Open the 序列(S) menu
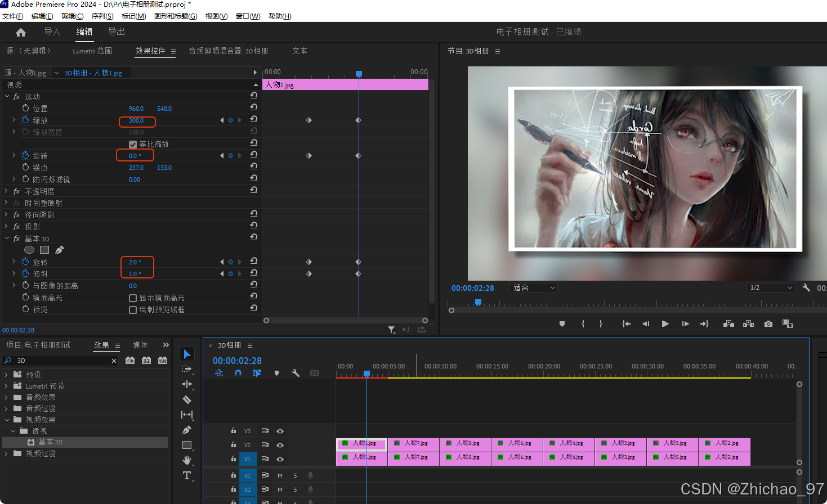The image size is (827, 504). [x=102, y=16]
